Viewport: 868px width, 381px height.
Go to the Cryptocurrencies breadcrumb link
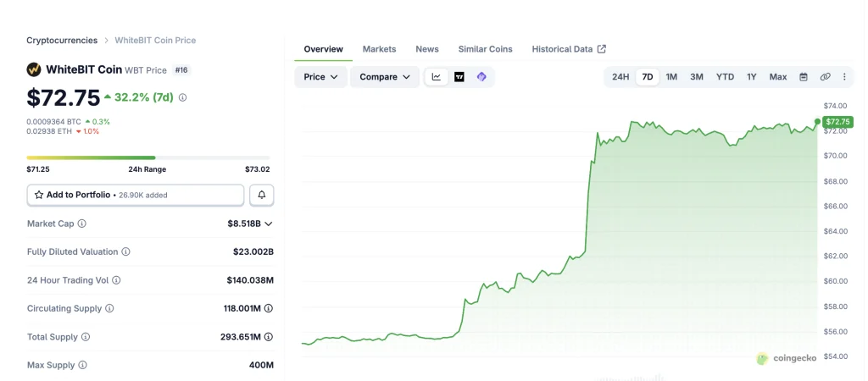click(x=62, y=41)
